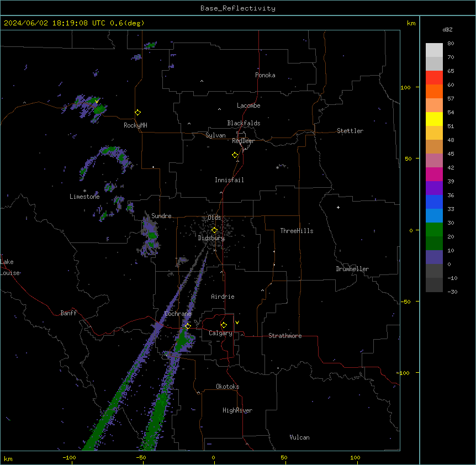Click the Limestone label
476x465 pixels.
[x=84, y=197]
